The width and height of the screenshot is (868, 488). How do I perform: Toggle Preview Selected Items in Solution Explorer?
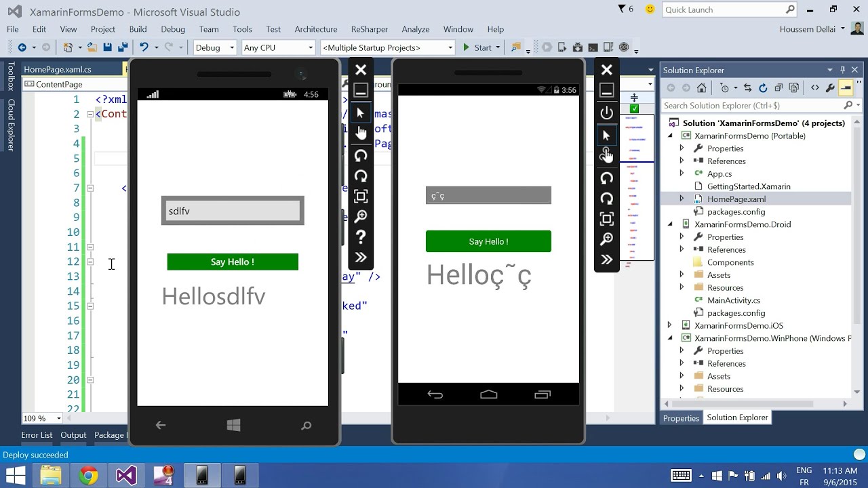846,88
